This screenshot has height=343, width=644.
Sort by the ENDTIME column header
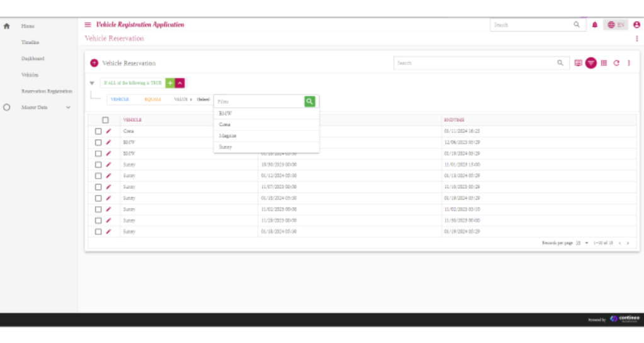(x=455, y=120)
